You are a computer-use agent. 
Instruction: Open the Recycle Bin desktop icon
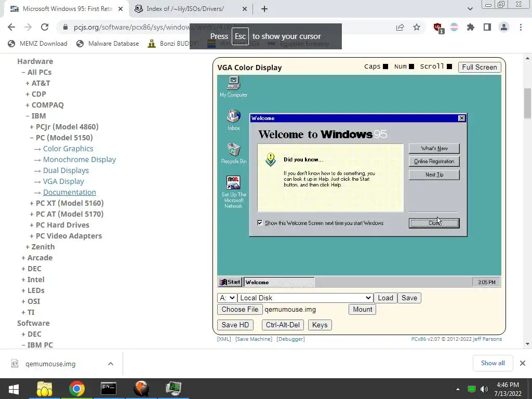233,153
